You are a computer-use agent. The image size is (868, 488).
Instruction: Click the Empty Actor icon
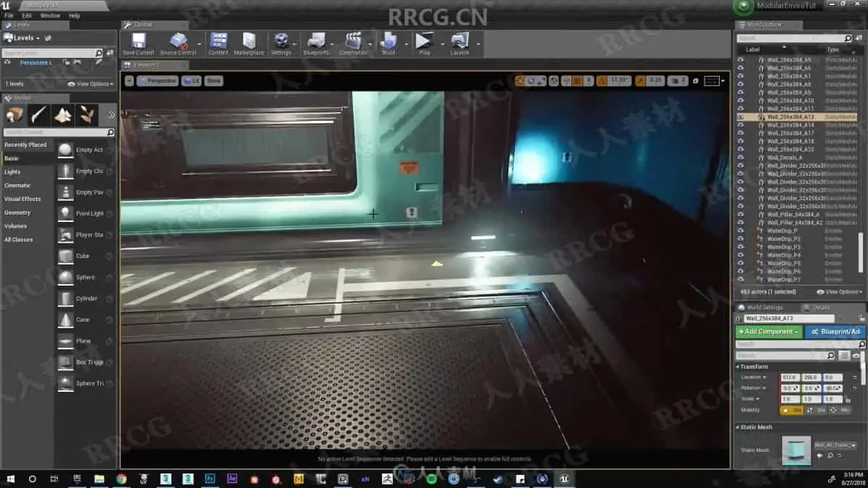click(x=66, y=150)
